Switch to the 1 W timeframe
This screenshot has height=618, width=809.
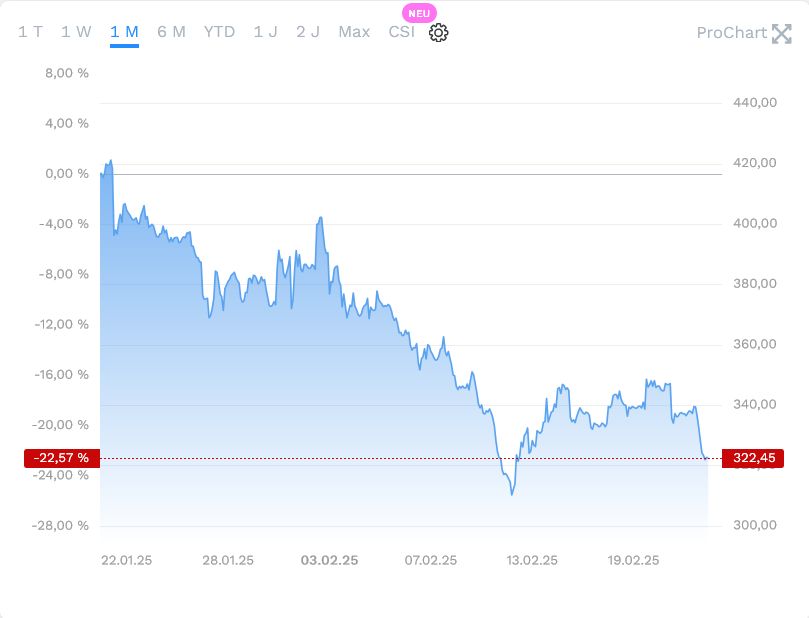76,32
